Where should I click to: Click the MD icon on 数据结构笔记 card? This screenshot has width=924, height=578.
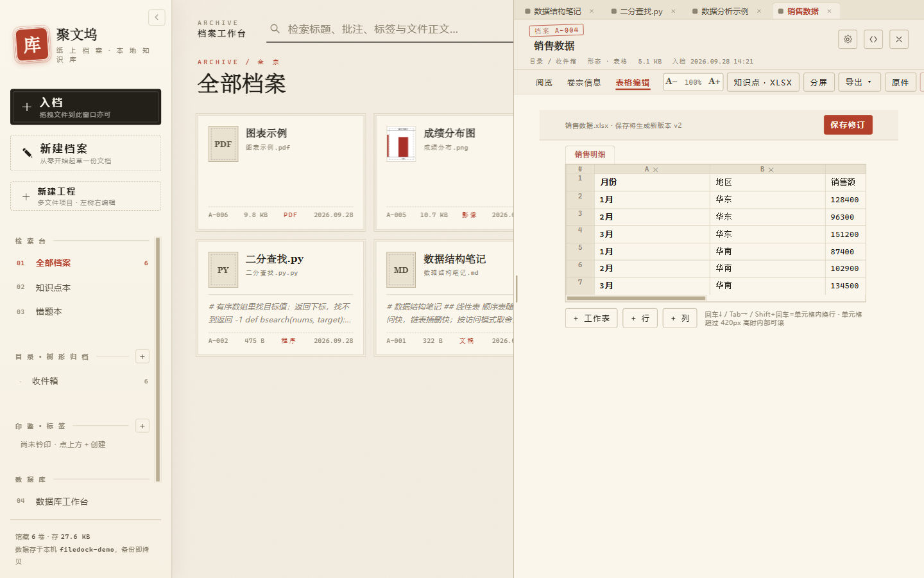[x=401, y=270]
